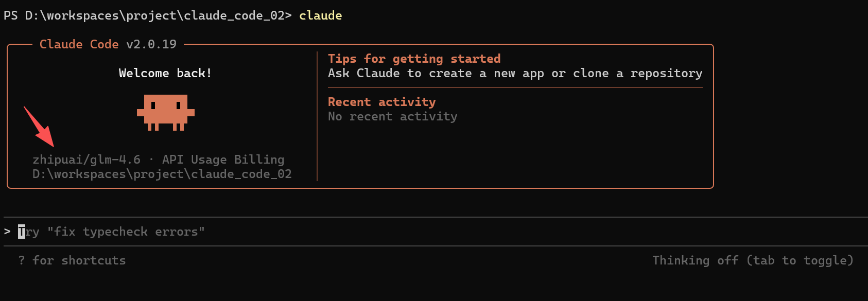Click the typed "claude" command
868x301 pixels.
coord(320,15)
